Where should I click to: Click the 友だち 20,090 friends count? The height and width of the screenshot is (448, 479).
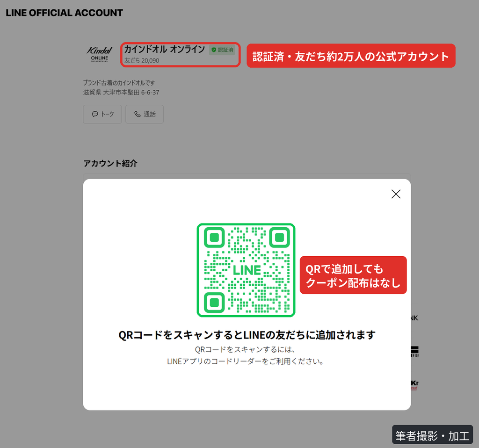pos(142,60)
